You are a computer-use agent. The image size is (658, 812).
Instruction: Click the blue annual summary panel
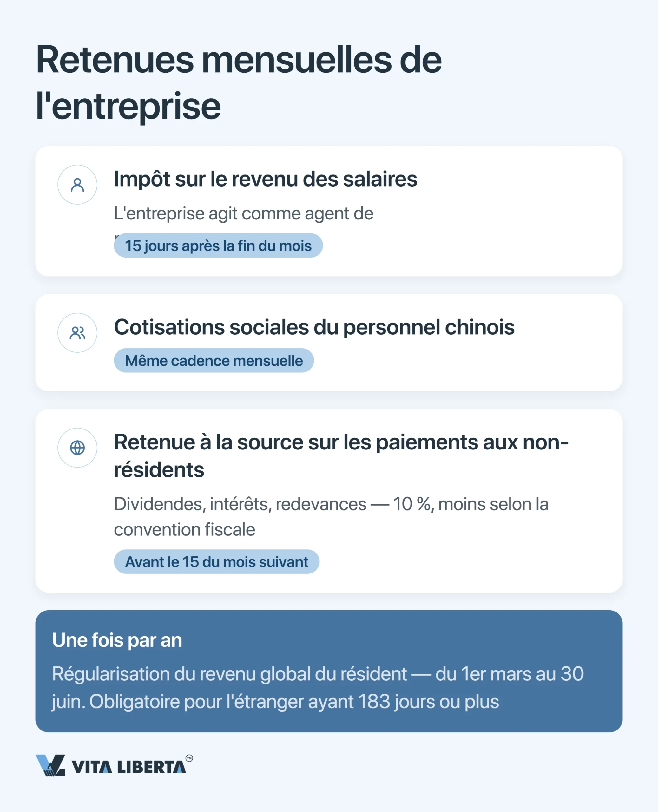coord(329,671)
